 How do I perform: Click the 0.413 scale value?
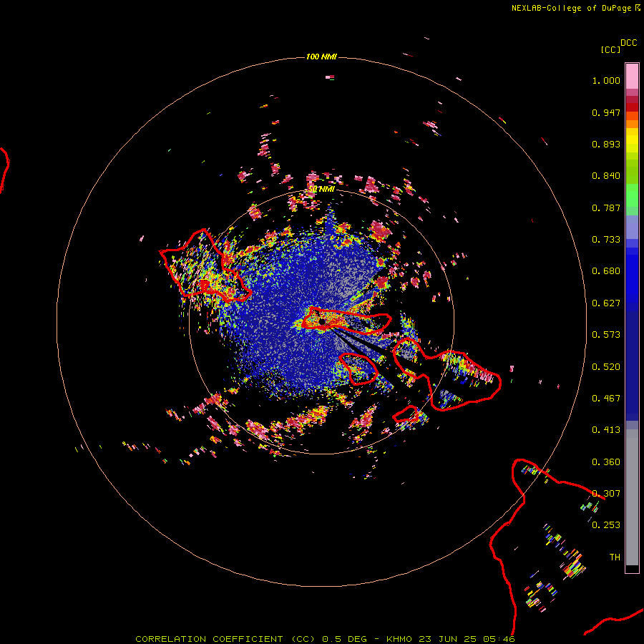click(x=606, y=430)
